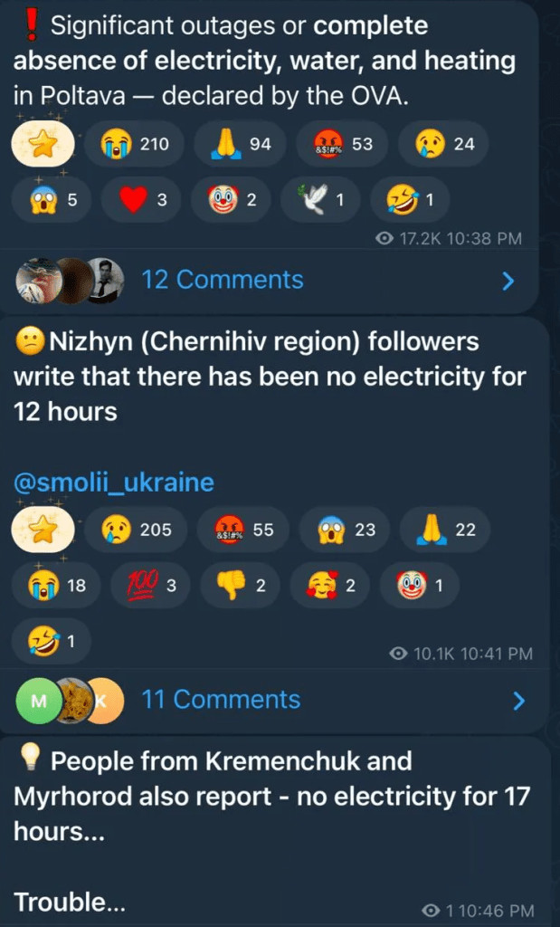This screenshot has width=560, height=927.
Task: Click the screaming face reaction showing 23
Action: pyautogui.click(x=346, y=530)
